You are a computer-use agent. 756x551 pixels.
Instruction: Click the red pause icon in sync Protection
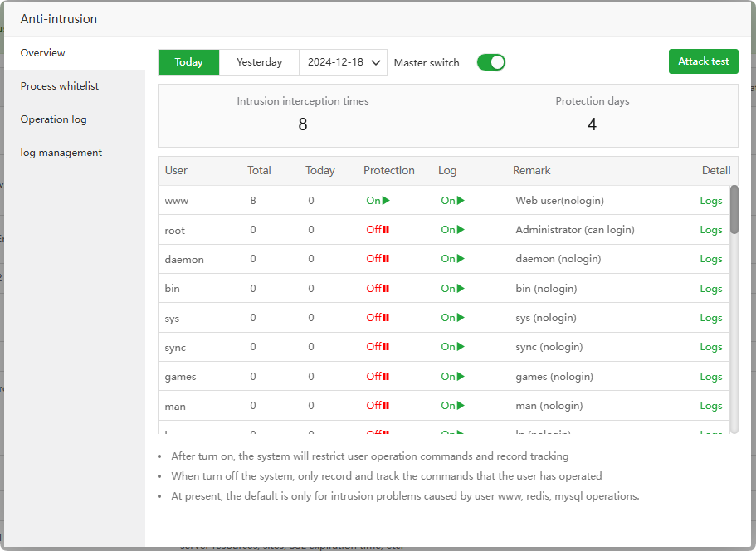click(x=386, y=347)
